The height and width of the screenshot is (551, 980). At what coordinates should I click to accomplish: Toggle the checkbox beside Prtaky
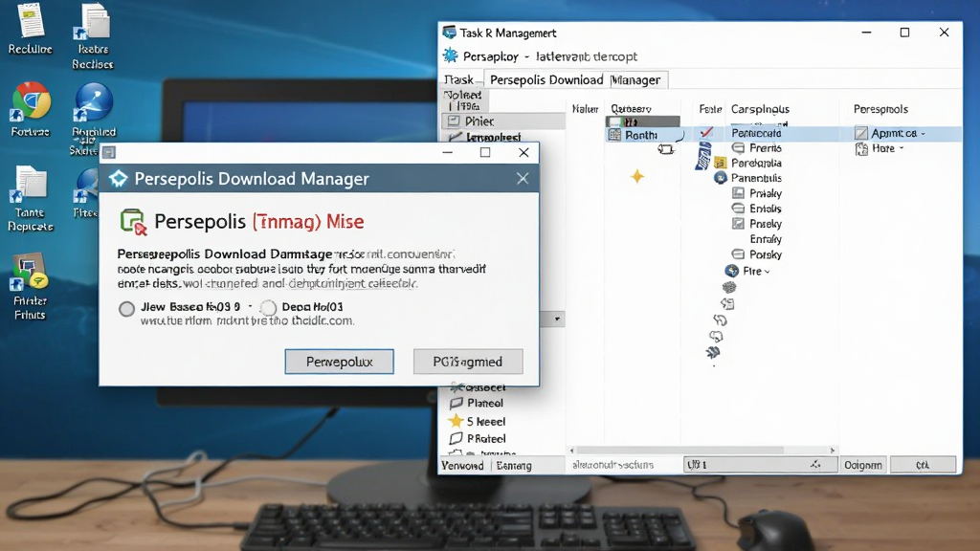[738, 193]
